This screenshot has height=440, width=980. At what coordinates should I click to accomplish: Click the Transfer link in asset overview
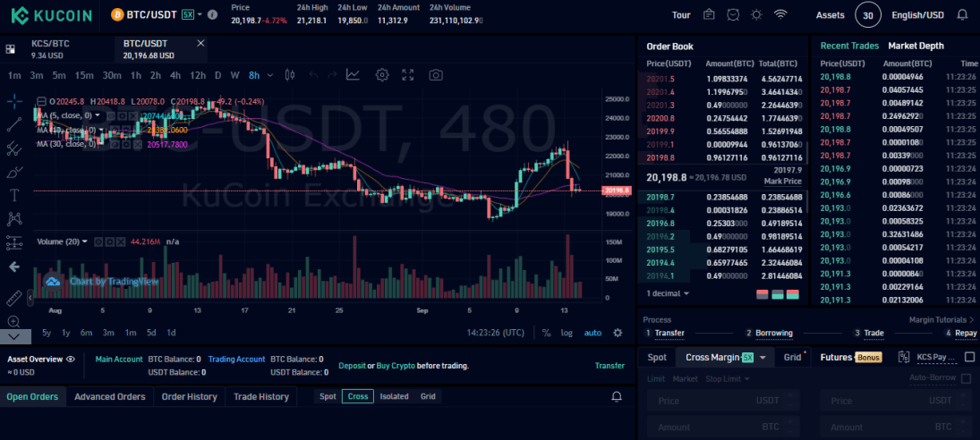tap(609, 366)
